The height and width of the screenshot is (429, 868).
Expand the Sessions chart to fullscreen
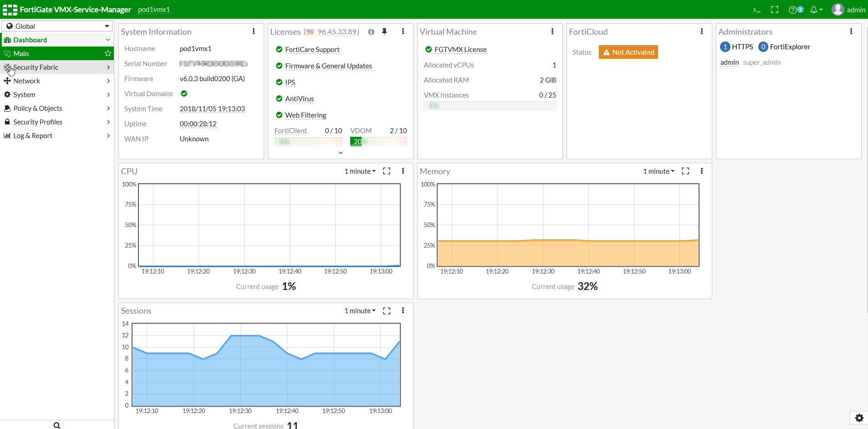pyautogui.click(x=387, y=310)
